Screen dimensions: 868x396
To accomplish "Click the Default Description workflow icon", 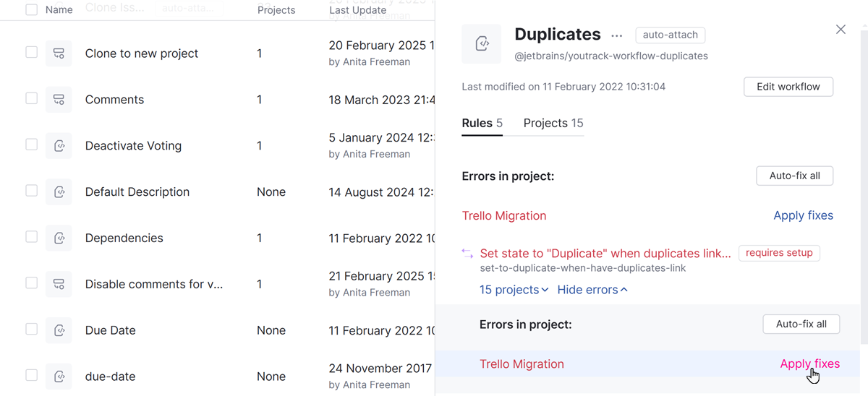I will pyautogui.click(x=59, y=192).
